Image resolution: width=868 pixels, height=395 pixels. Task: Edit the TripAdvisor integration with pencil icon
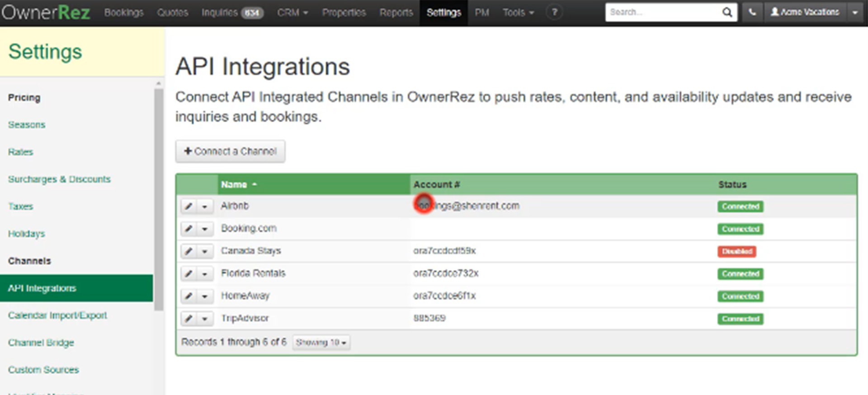click(x=189, y=319)
